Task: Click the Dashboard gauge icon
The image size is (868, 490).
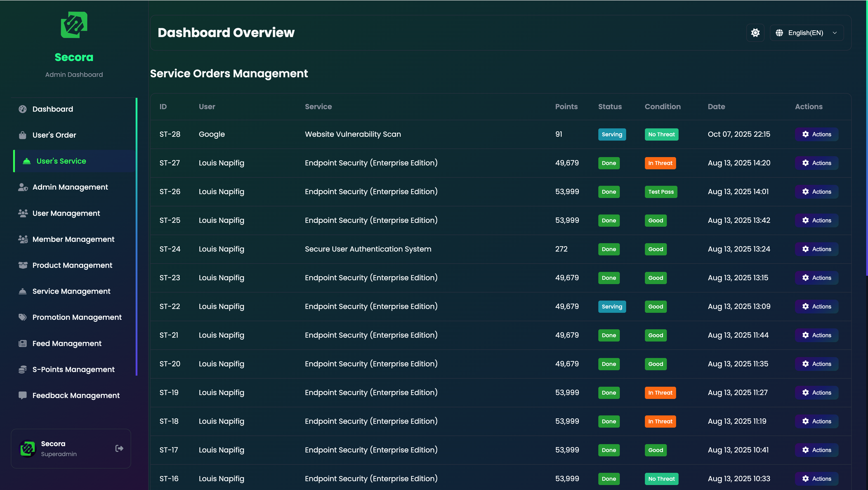Action: pos(23,109)
